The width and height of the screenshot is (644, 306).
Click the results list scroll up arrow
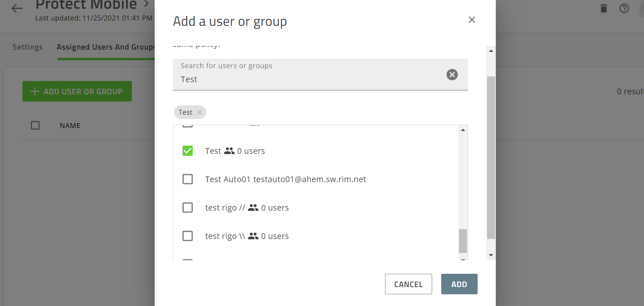[x=463, y=130]
